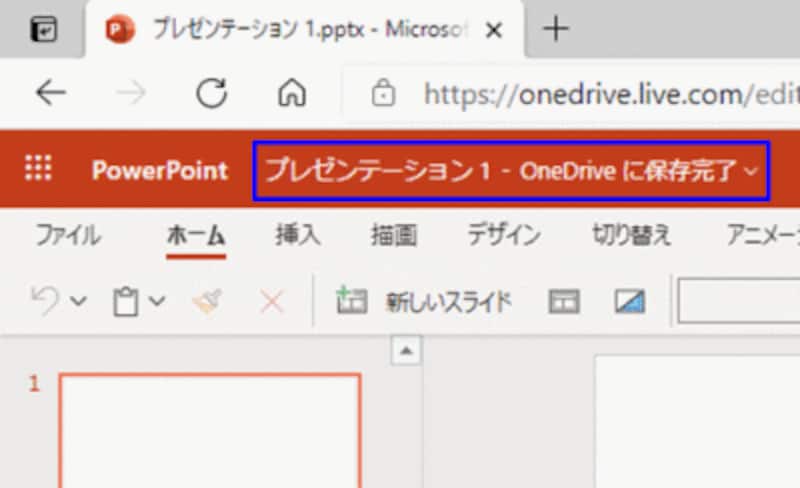The image size is (800, 488).
Task: Expand the paste options chevron
Action: (x=157, y=301)
